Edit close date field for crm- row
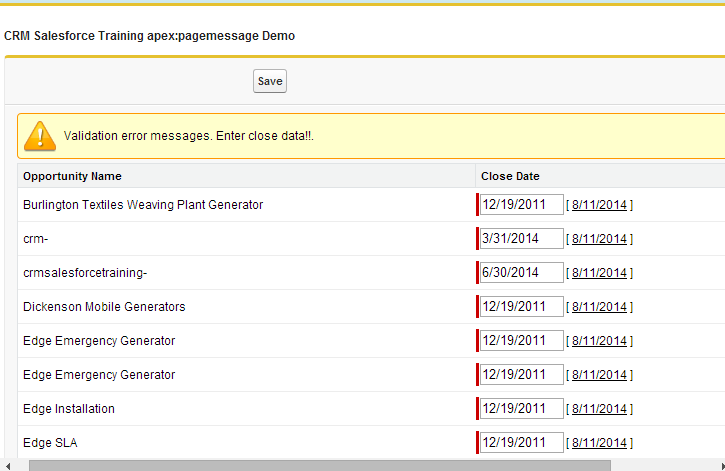The width and height of the screenshot is (725, 471). (522, 239)
